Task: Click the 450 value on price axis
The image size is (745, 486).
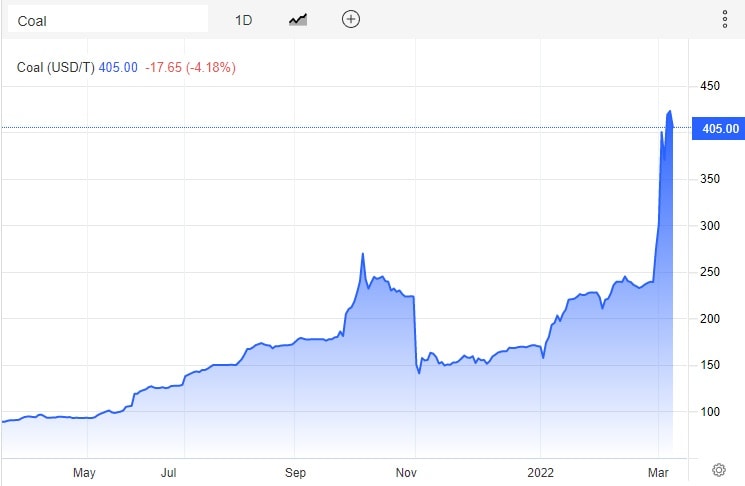Action: point(711,87)
